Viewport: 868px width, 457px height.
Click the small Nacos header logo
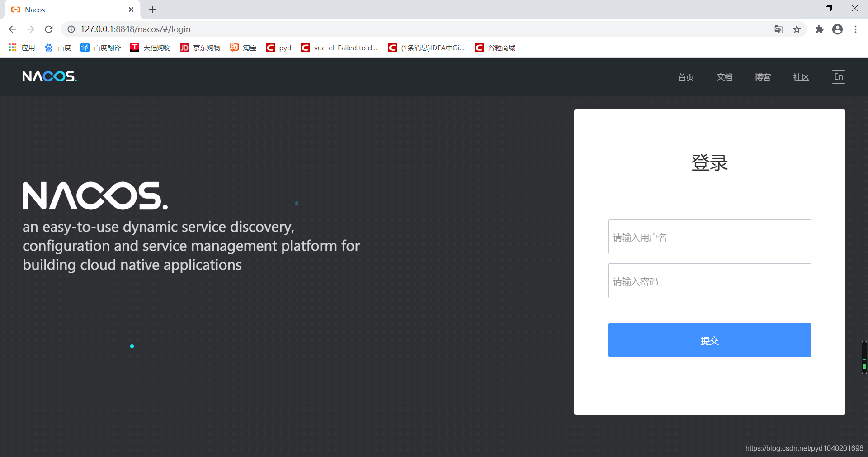(x=50, y=76)
